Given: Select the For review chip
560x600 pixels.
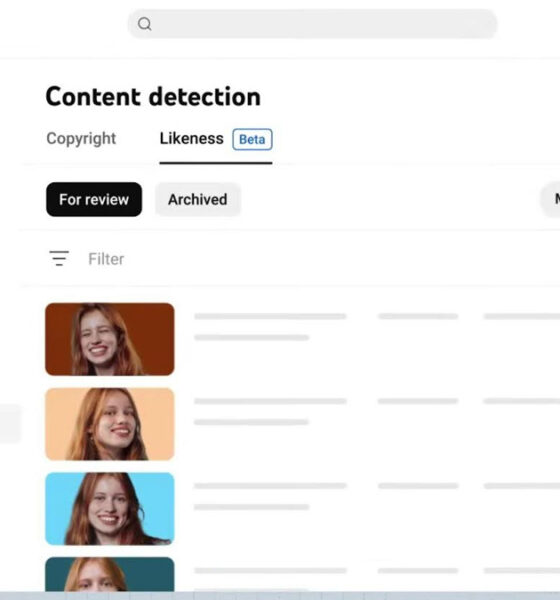Looking at the screenshot, I should coord(94,199).
